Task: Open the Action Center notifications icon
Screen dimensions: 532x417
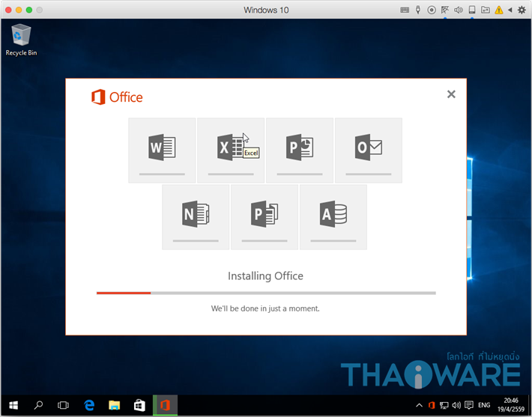Action: [x=469, y=405]
